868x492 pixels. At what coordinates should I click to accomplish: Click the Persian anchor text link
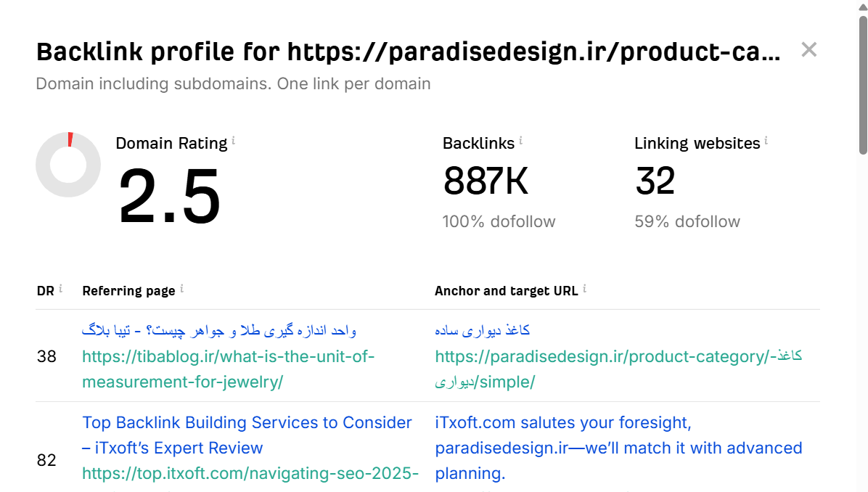point(482,330)
